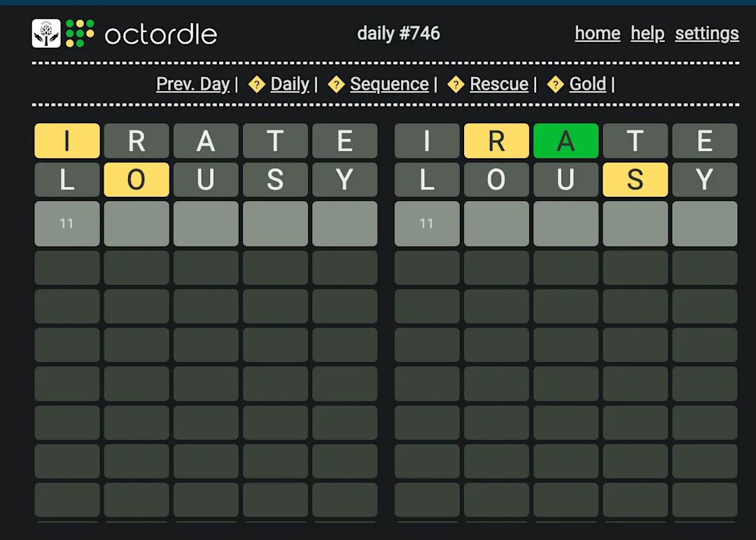Viewport: 756px width, 540px height.
Task: Go to Prev. Day puzzle
Action: coord(193,84)
